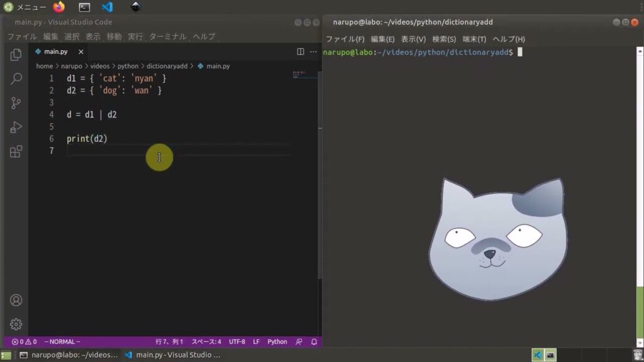Open the Explorer sidebar panel
This screenshot has height=362, width=644.
coord(15,55)
